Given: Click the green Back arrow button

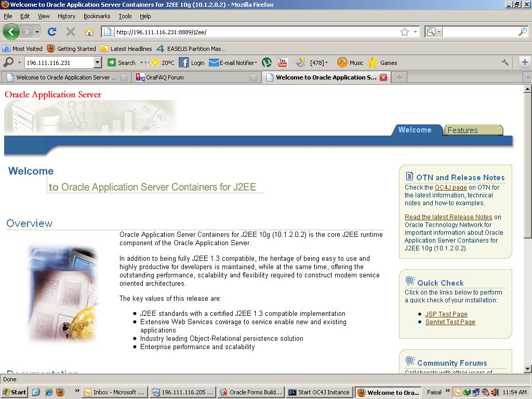Looking at the screenshot, I should point(11,32).
